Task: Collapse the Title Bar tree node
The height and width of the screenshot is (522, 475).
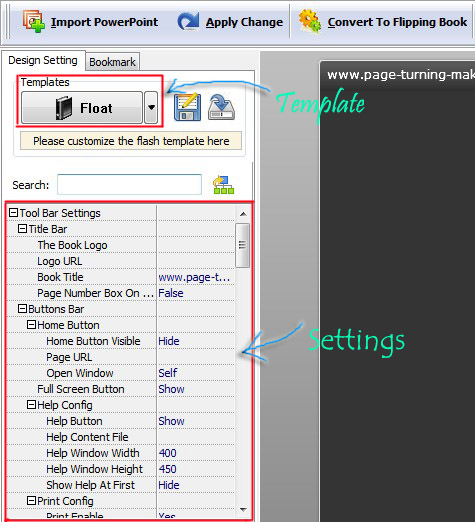Action: [x=22, y=229]
